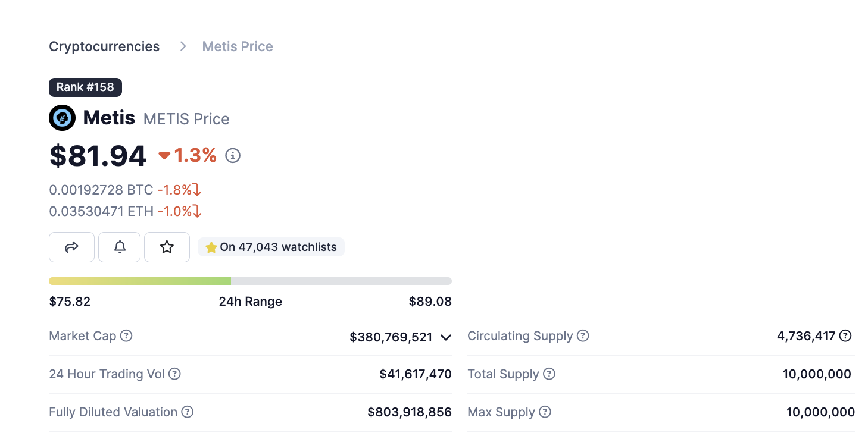The image size is (868, 439).
Task: Click Circulating Supply label help icon
Action: click(583, 336)
